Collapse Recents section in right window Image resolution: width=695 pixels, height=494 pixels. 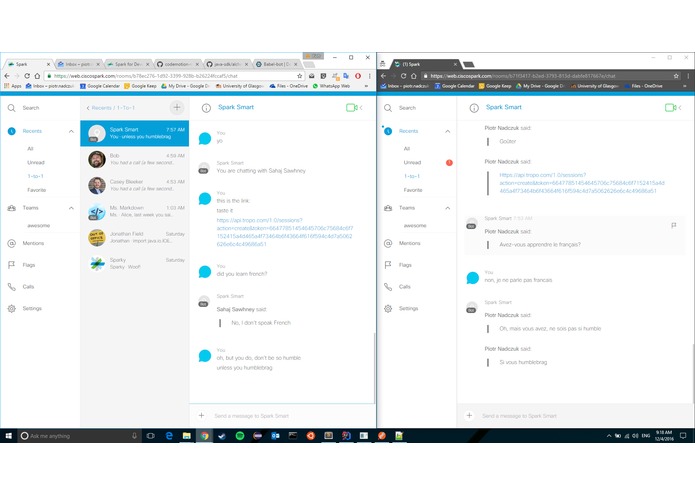coord(448,131)
